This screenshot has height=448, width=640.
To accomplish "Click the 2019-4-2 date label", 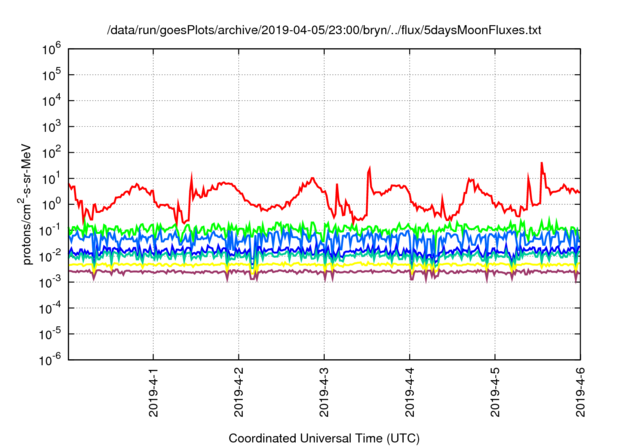I will click(239, 393).
